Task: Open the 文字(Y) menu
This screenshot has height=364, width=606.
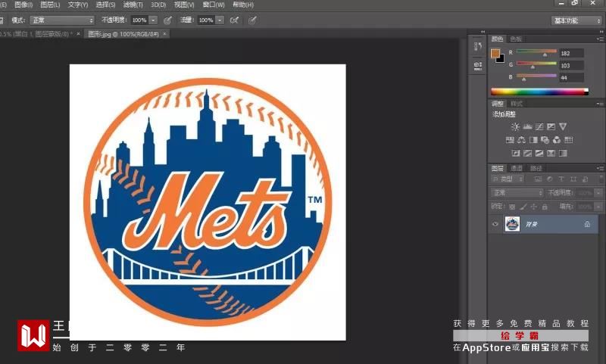Action: 78,5
